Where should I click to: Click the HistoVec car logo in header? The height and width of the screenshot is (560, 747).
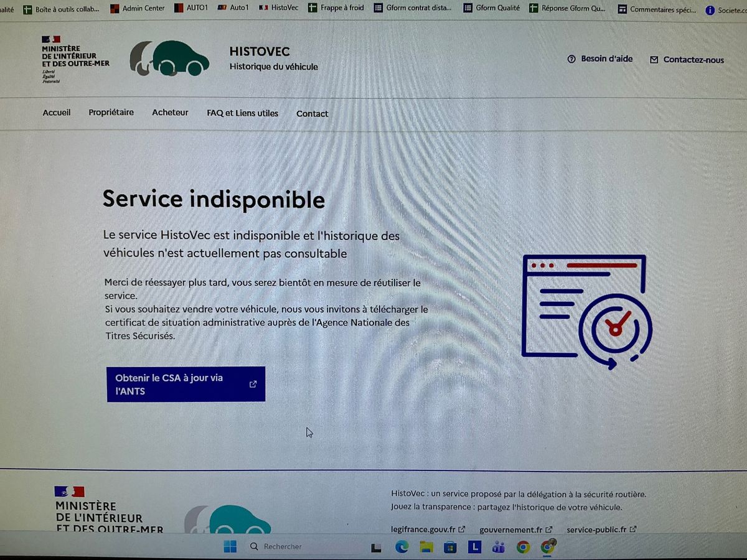click(x=169, y=58)
